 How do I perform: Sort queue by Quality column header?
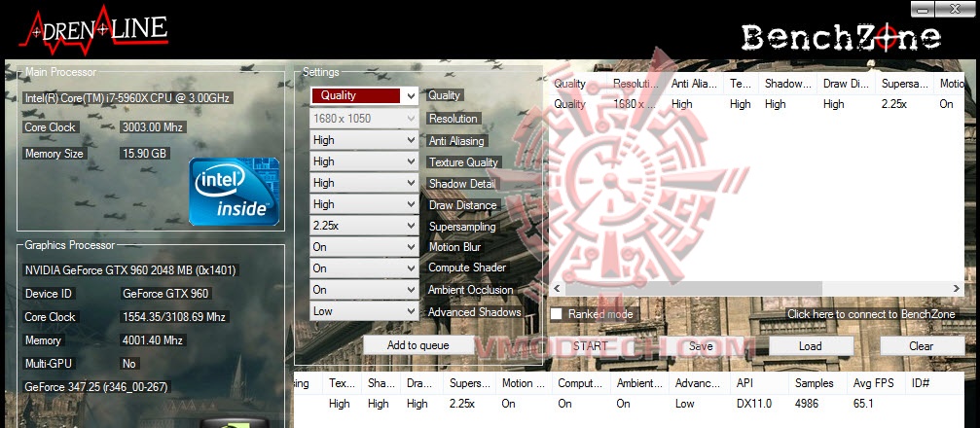coord(577,84)
